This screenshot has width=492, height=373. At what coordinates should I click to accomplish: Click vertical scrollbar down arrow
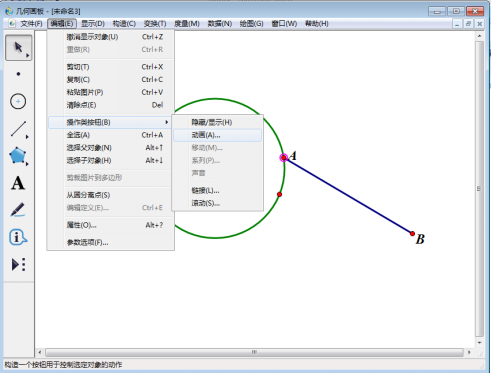[x=479, y=342]
